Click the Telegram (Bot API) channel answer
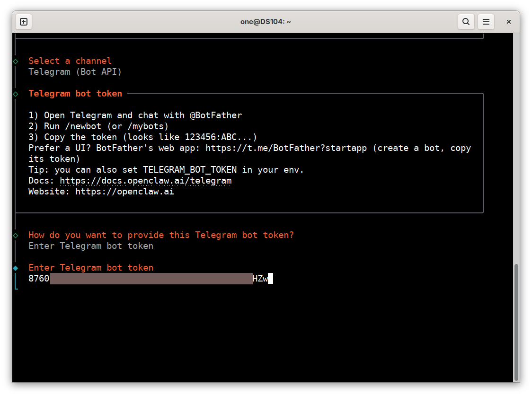 click(75, 72)
